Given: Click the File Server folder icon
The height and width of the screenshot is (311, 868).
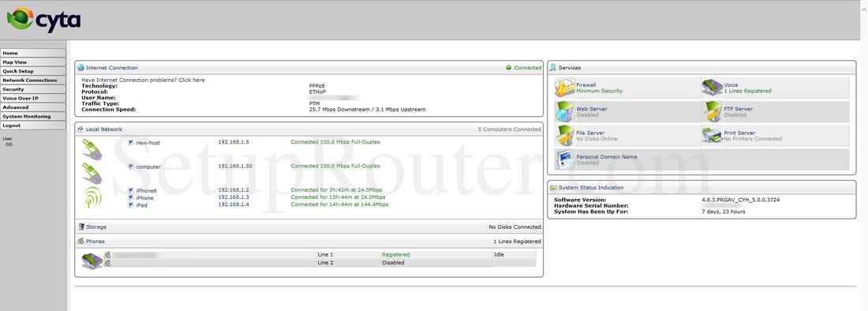Looking at the screenshot, I should point(565,136).
